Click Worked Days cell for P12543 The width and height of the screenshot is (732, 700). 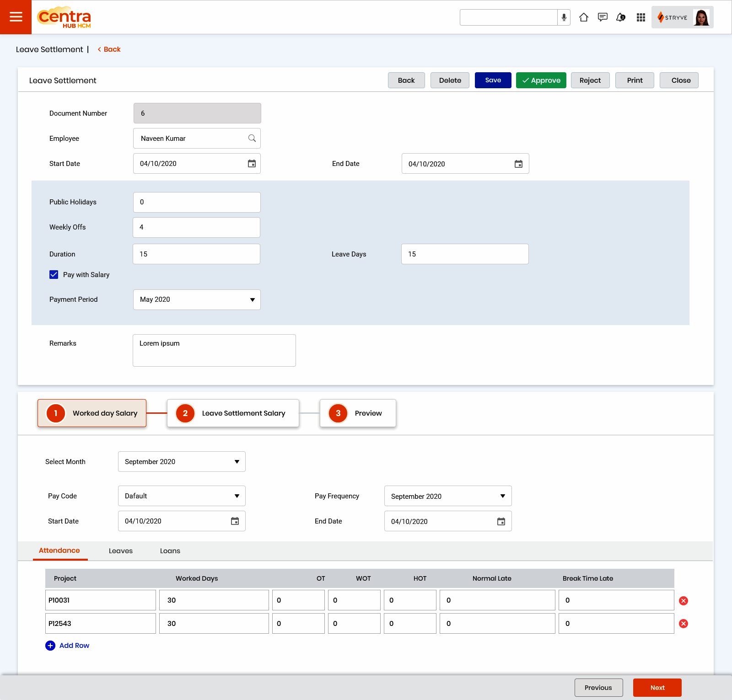214,624
